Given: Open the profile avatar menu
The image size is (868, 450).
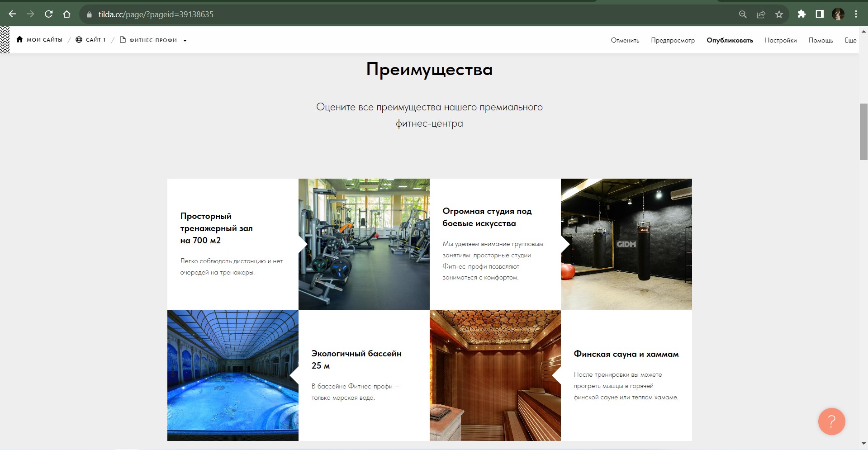Looking at the screenshot, I should click(838, 14).
